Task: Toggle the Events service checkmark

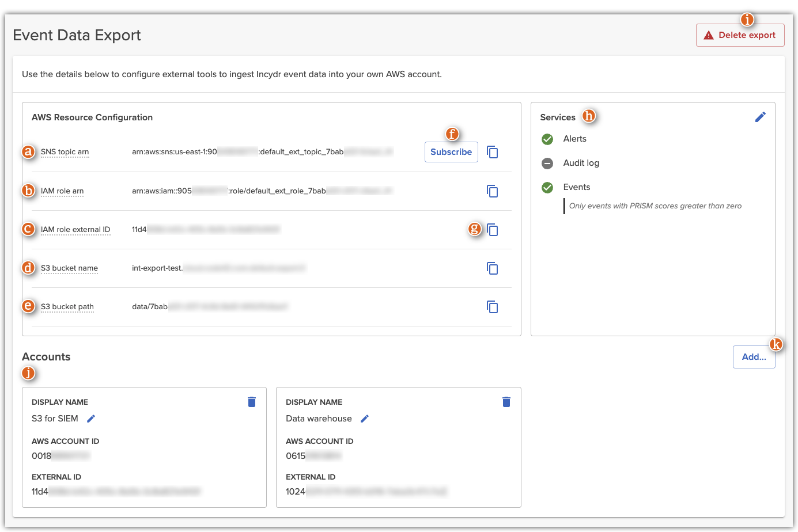Action: click(547, 187)
